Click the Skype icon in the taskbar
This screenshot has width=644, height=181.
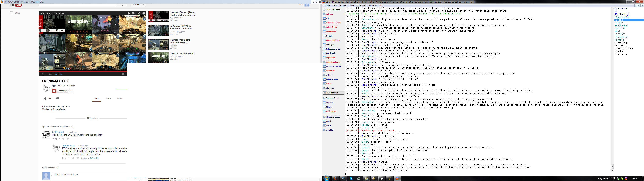(351, 178)
